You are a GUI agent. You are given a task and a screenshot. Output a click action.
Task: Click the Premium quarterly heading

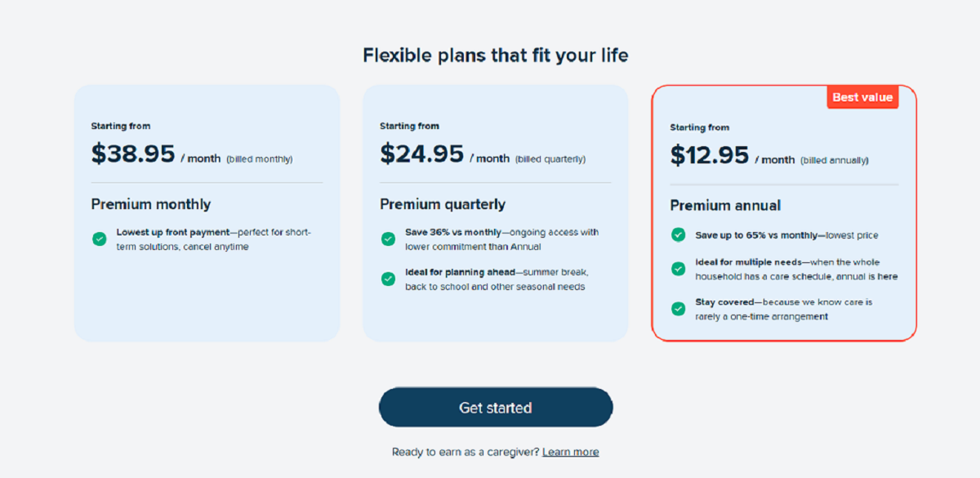pos(443,204)
